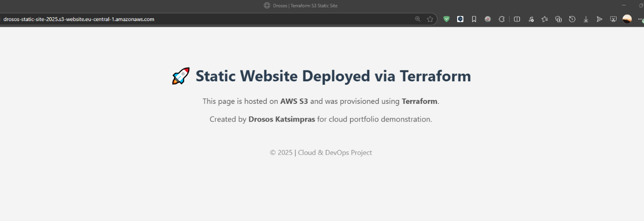Open the user profile avatar
Screen dimensions: 644x221
pos(627,19)
